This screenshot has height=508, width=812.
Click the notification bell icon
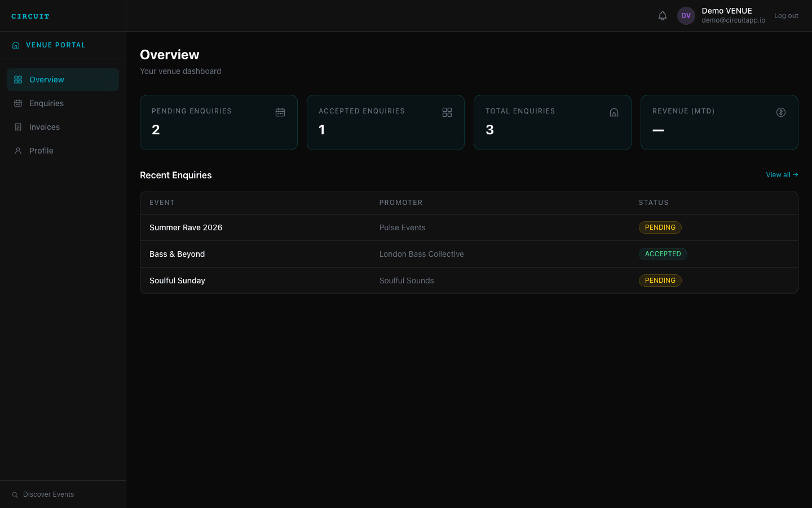point(663,16)
